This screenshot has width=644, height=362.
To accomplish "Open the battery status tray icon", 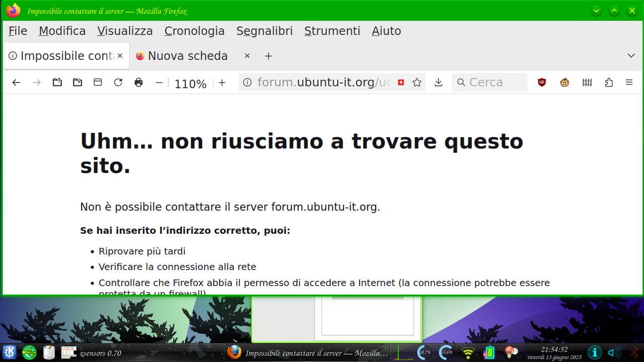I will tap(489, 352).
